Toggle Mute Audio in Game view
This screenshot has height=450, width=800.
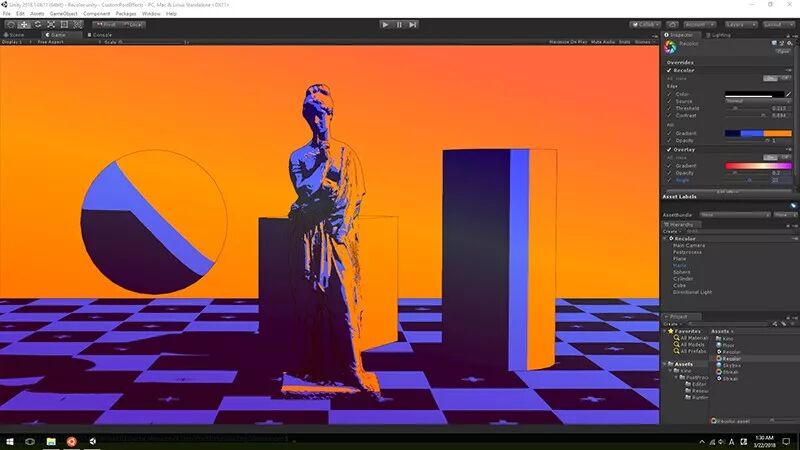coord(603,42)
